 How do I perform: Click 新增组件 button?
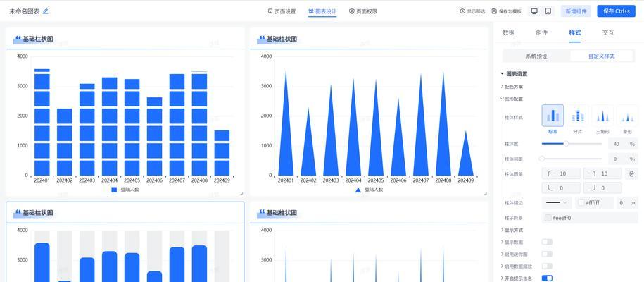(x=576, y=11)
